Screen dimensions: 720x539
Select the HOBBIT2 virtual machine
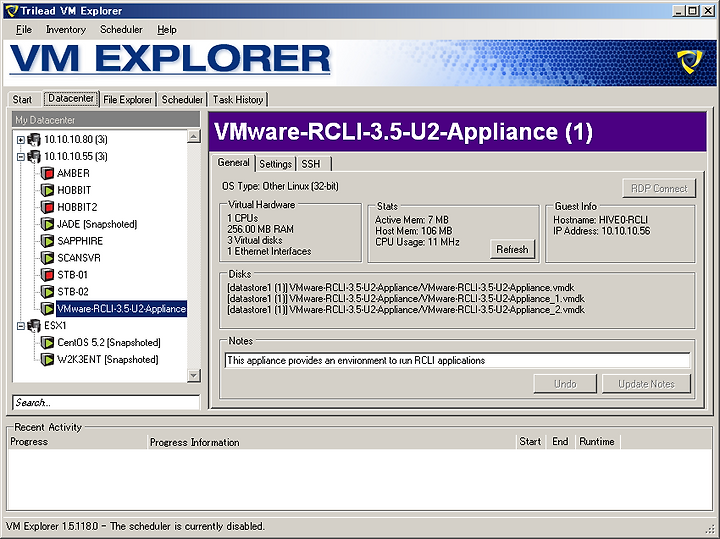[77, 207]
